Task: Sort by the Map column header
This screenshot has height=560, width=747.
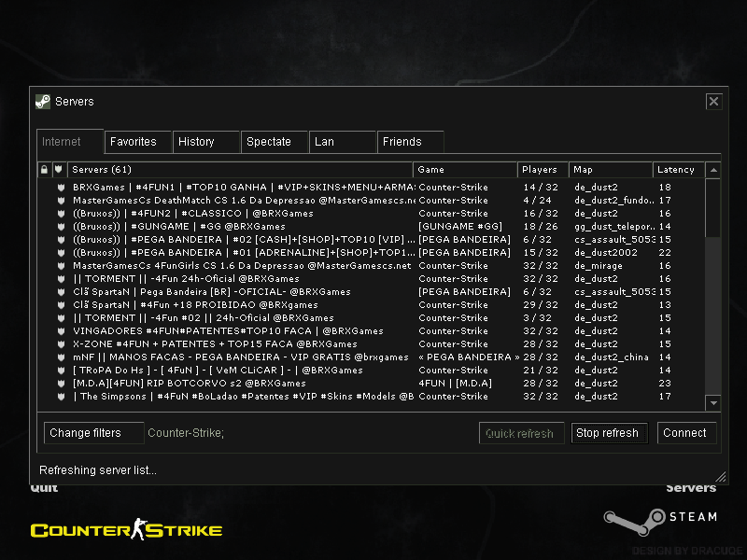Action: click(611, 170)
